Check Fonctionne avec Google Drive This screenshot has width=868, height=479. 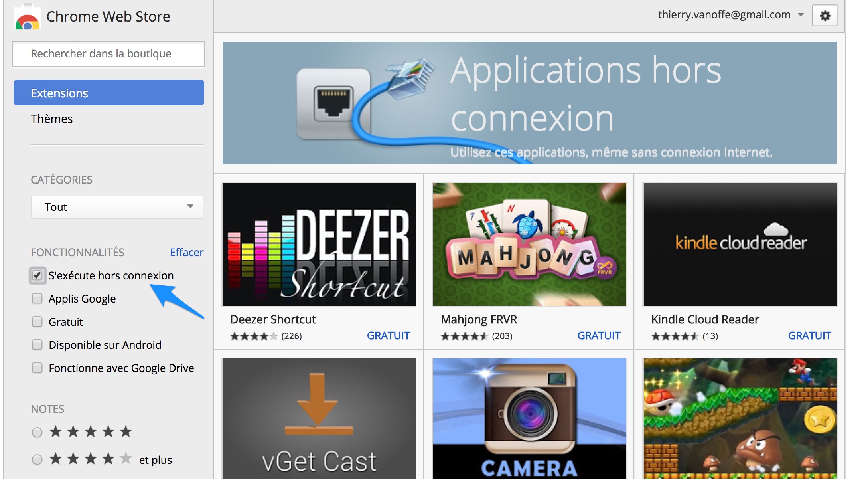coord(37,368)
